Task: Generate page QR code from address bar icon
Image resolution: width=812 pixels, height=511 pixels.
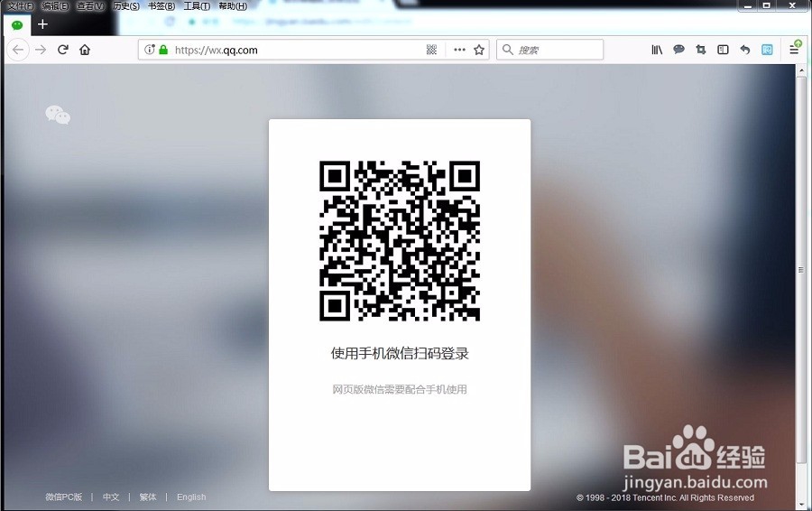Action: [431, 50]
